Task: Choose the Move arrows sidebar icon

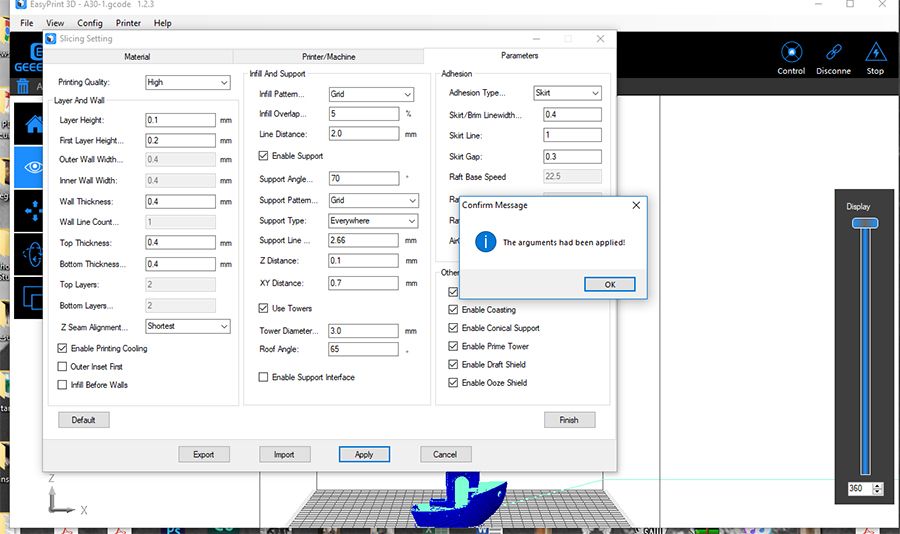Action: tap(33, 211)
